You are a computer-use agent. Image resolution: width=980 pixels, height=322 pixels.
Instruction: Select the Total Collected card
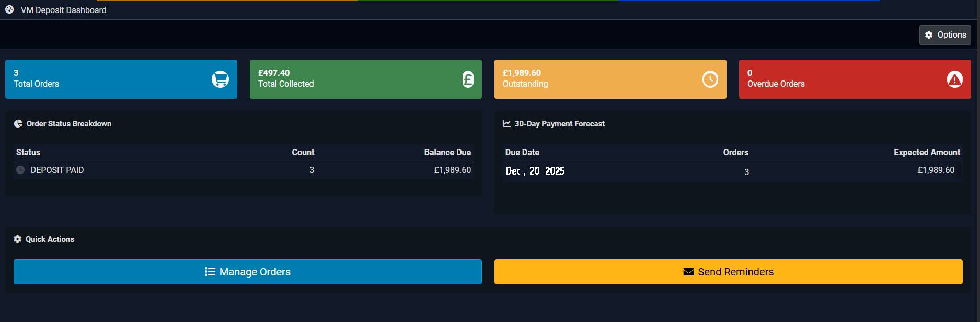366,79
